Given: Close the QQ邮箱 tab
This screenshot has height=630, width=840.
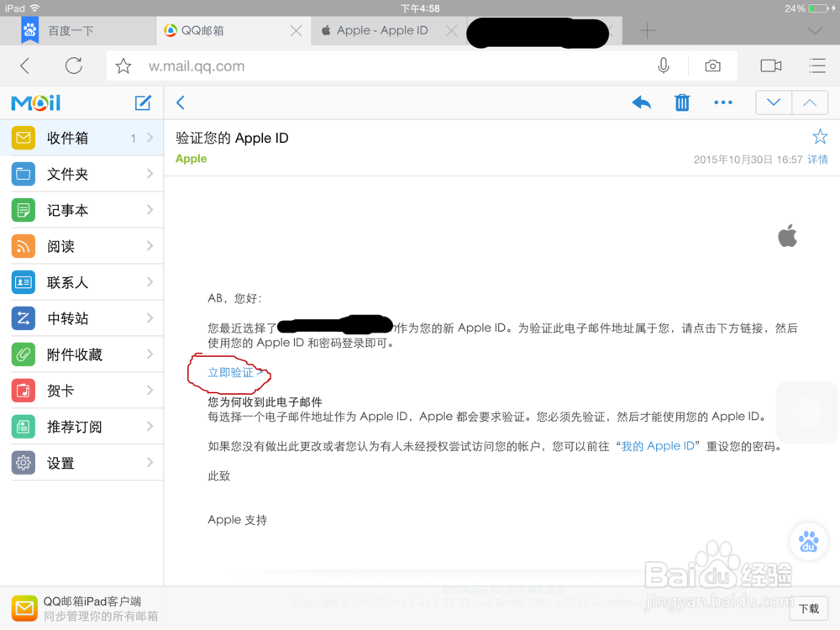Looking at the screenshot, I should (x=296, y=30).
